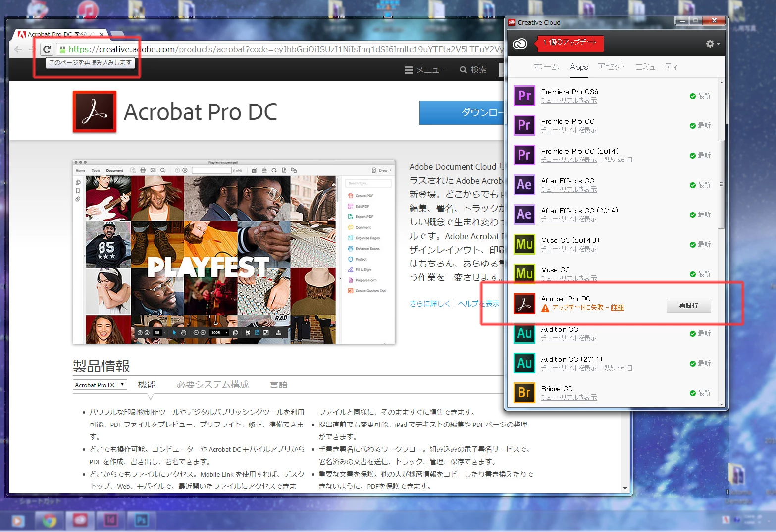This screenshot has width=776, height=532.
Task: Open the Creative Cloud gear settings menu
Action: click(x=712, y=44)
